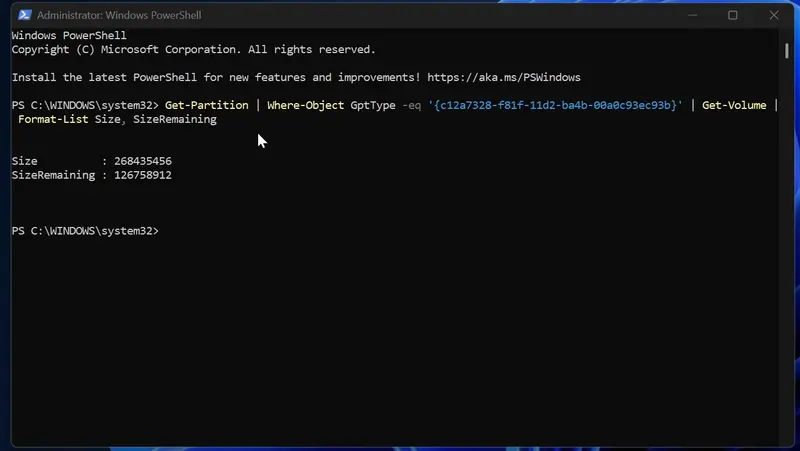The image size is (800, 451).
Task: Click the last empty PS C:\WINDOWS\system32> prompt
Action: pos(85,231)
